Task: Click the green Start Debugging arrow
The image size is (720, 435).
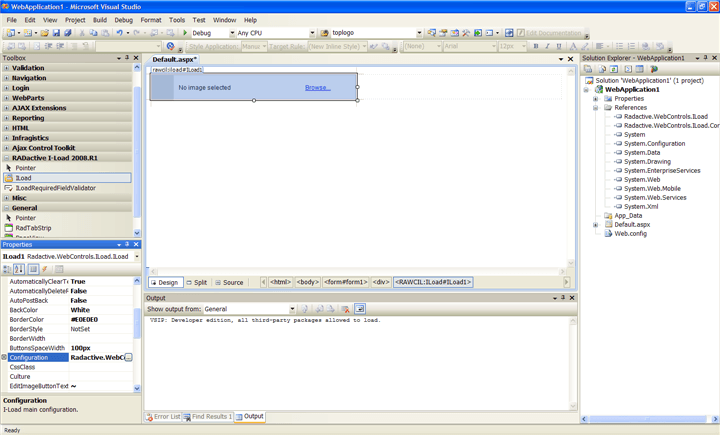Action: 185,33
